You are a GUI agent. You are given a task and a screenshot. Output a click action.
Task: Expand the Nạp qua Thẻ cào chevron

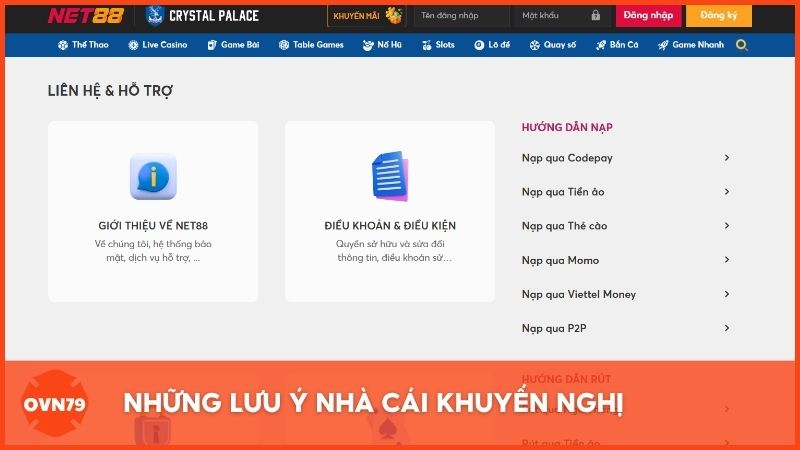pos(727,226)
